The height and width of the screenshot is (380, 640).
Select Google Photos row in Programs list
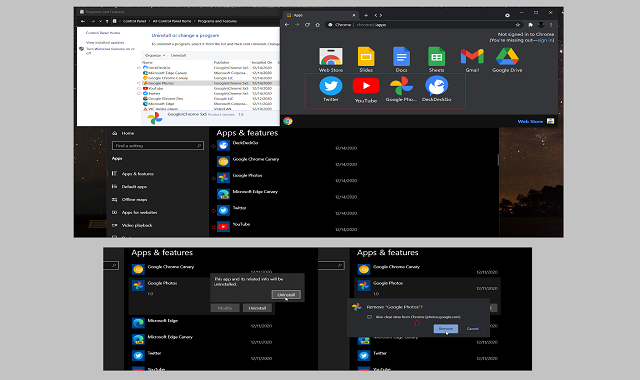[210, 83]
